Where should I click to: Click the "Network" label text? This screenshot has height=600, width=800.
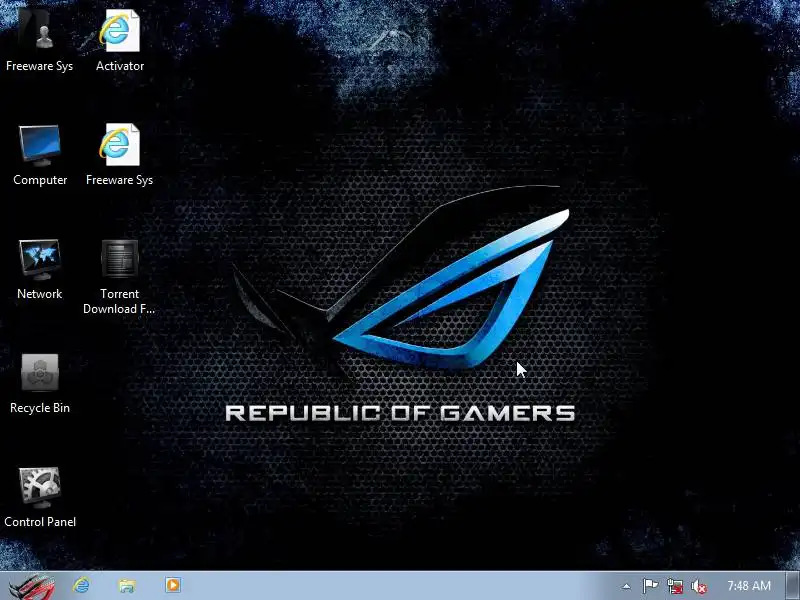coord(39,294)
